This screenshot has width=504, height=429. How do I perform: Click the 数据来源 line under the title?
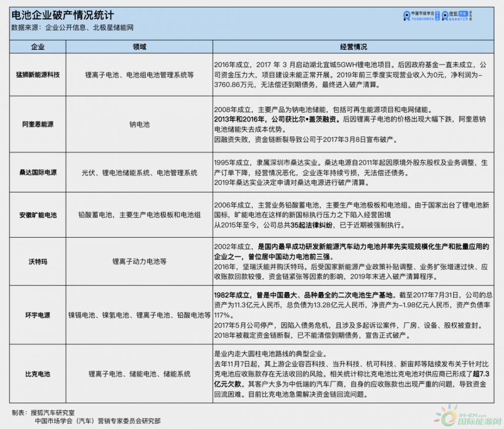pos(72,29)
